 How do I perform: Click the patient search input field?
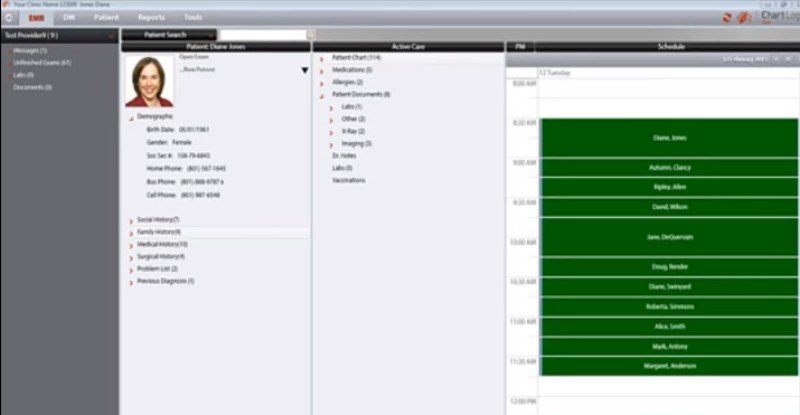tap(263, 35)
